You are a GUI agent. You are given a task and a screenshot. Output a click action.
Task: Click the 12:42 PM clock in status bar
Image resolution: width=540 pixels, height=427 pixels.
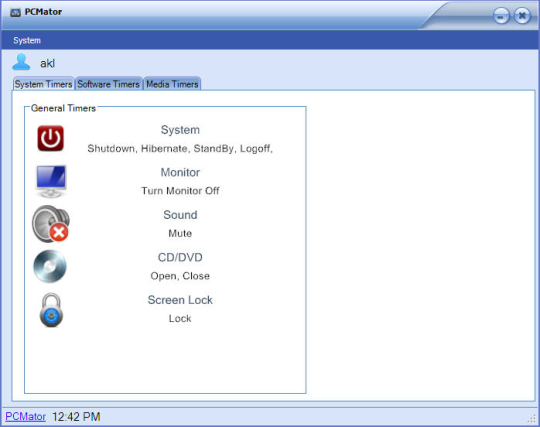point(76,417)
